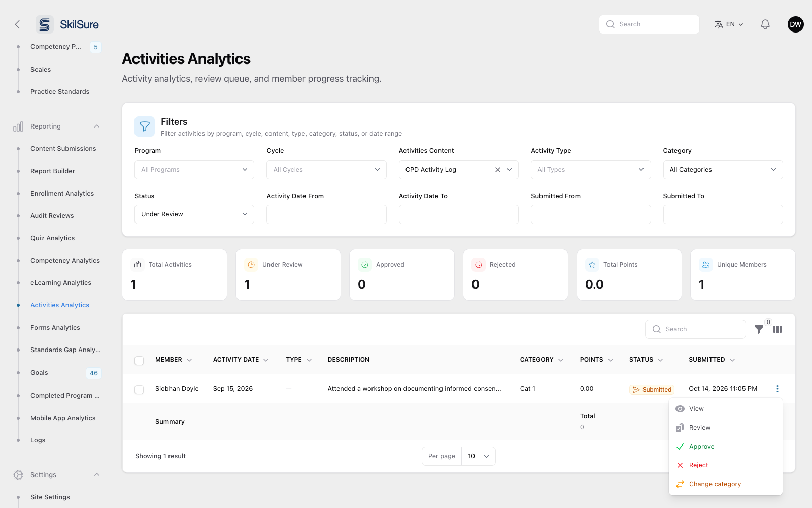Image resolution: width=812 pixels, height=508 pixels.
Task: Open the SkilSure logo home
Action: pyautogui.click(x=67, y=24)
